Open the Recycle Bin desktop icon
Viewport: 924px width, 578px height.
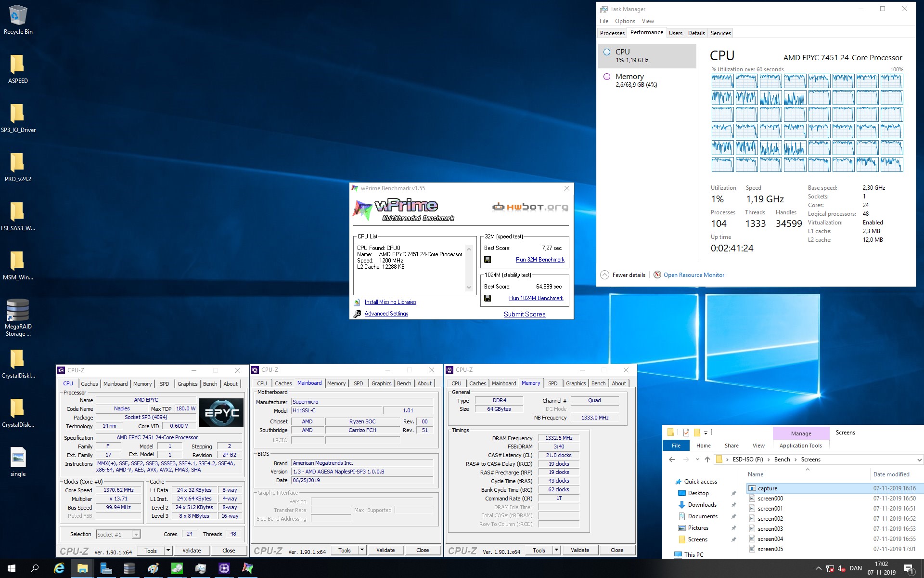pyautogui.click(x=18, y=19)
